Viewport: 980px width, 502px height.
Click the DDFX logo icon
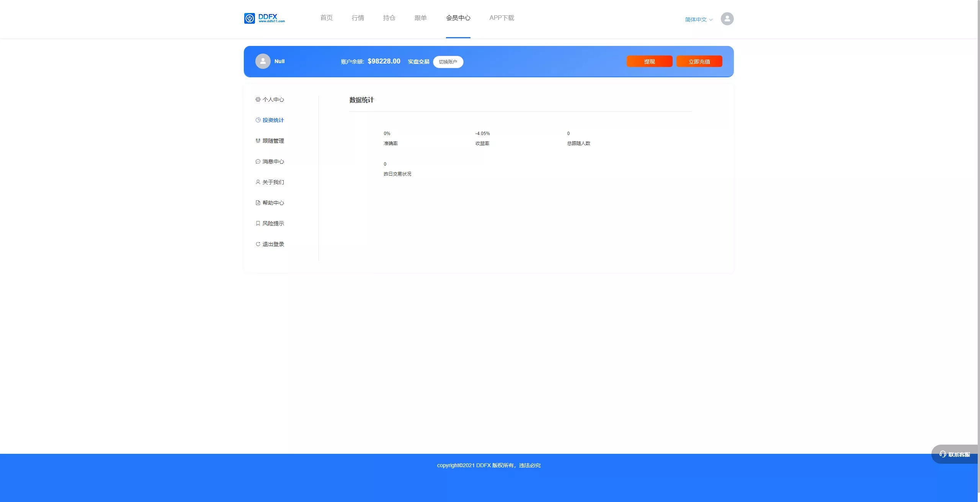(250, 18)
